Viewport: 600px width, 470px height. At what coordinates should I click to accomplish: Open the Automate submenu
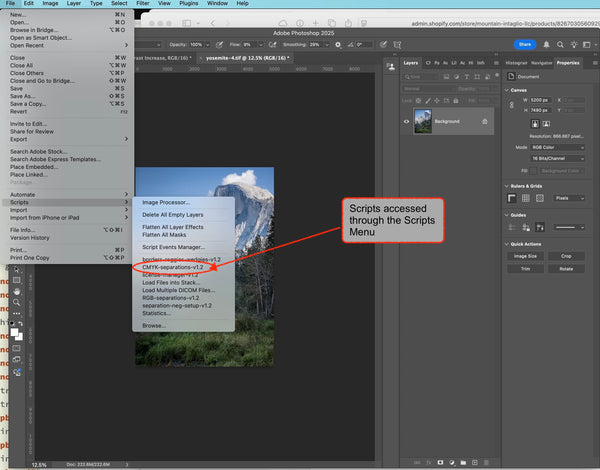(x=67, y=194)
